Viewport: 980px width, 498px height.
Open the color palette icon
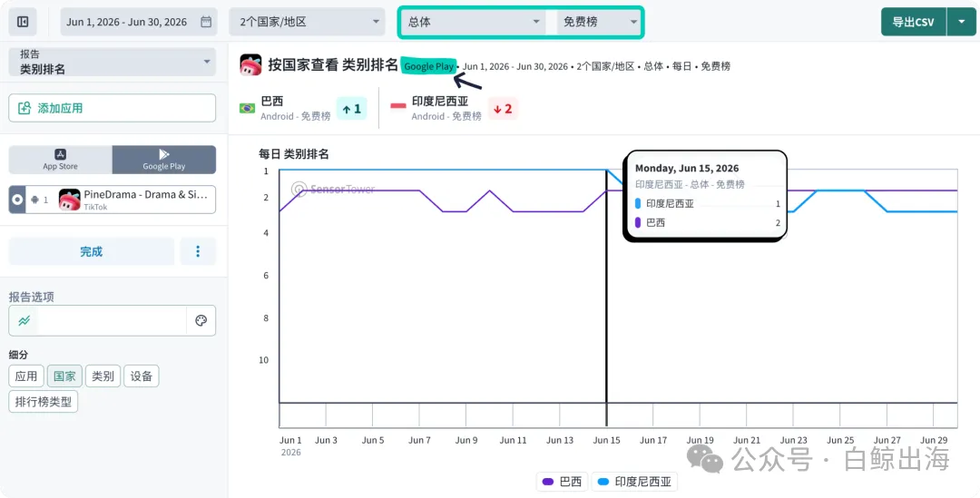pyautogui.click(x=201, y=320)
